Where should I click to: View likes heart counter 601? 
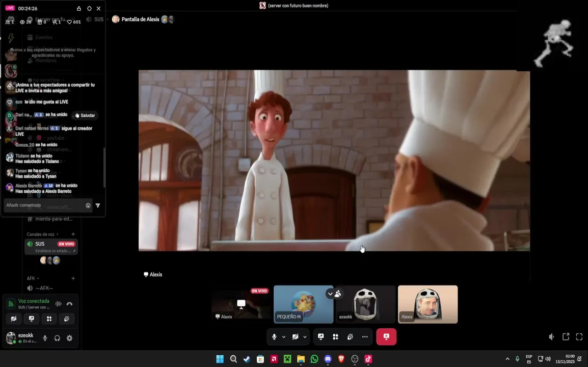[x=74, y=22]
